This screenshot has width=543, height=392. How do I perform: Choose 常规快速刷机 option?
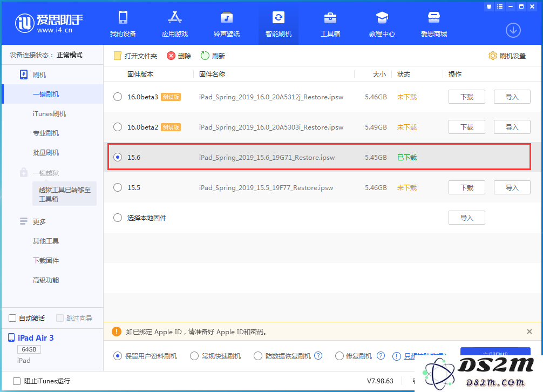[x=194, y=356]
